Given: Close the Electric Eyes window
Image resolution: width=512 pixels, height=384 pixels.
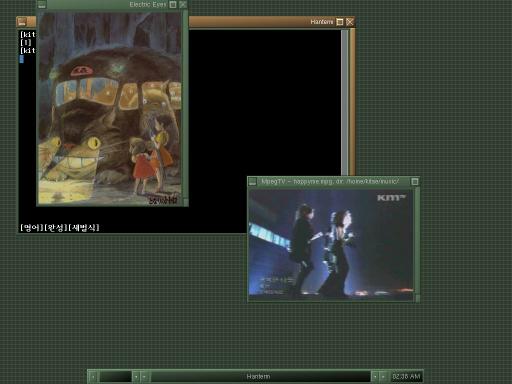Looking at the screenshot, I should point(183,5).
